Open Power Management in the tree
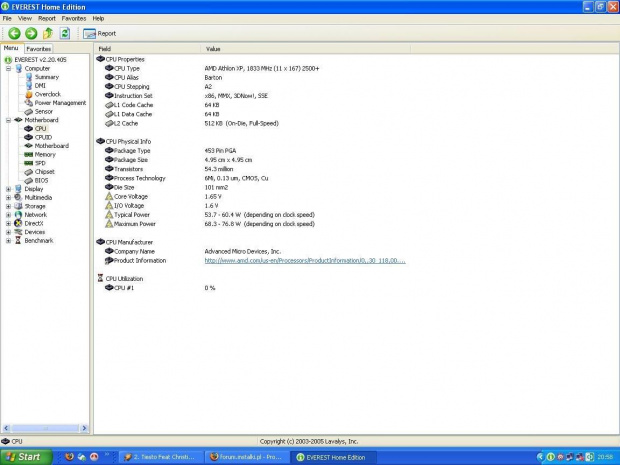620x465 pixels. (60, 102)
